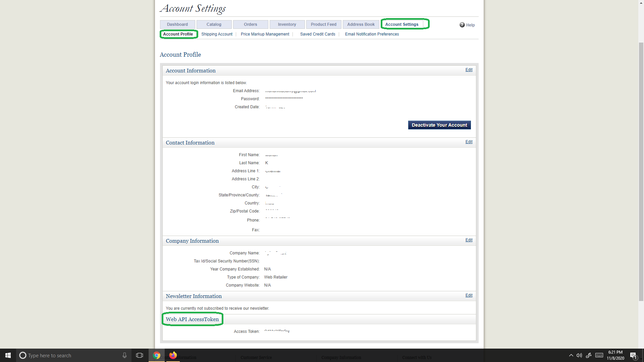Image resolution: width=644 pixels, height=362 pixels.
Task: Open the Account Profile sub-tab
Action: (178, 34)
